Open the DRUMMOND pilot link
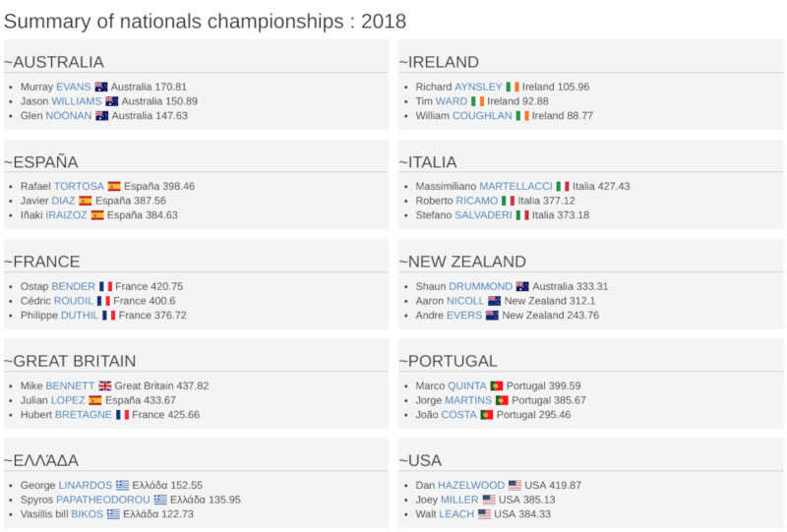Screen dimensions: 787x532 click(480, 286)
